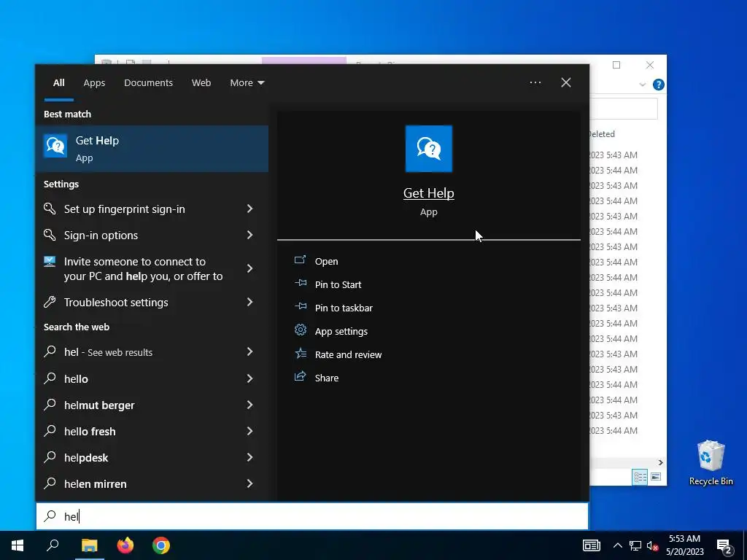
Task: Switch to the Web search tab
Action: click(x=201, y=83)
